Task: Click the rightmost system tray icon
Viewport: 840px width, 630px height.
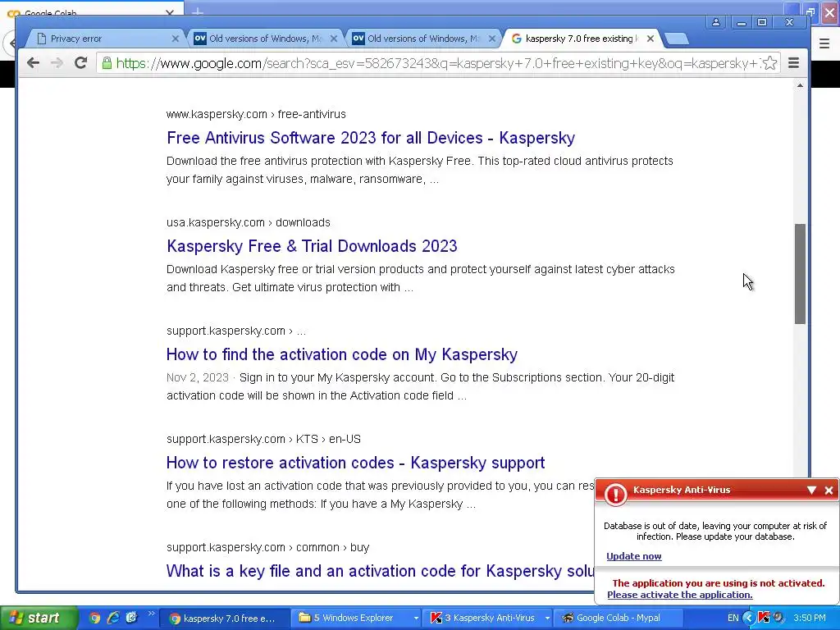Action: pos(778,618)
